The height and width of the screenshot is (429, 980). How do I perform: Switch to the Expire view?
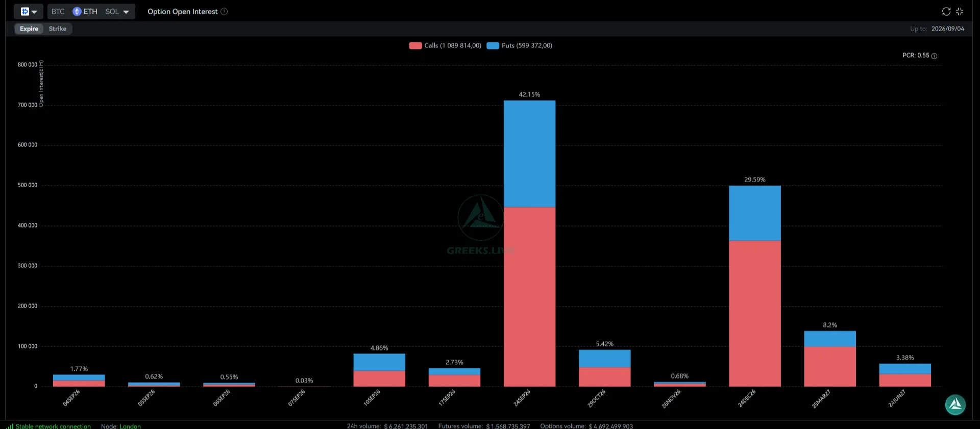click(x=29, y=29)
